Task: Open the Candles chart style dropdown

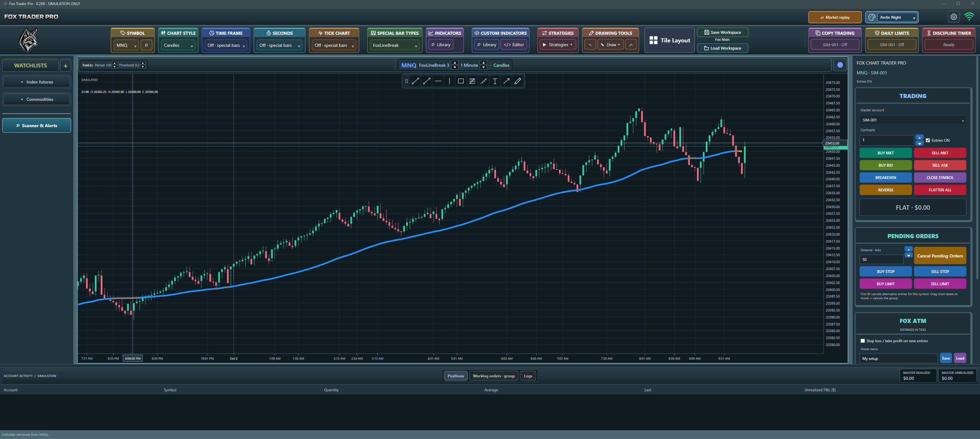Action: [178, 45]
